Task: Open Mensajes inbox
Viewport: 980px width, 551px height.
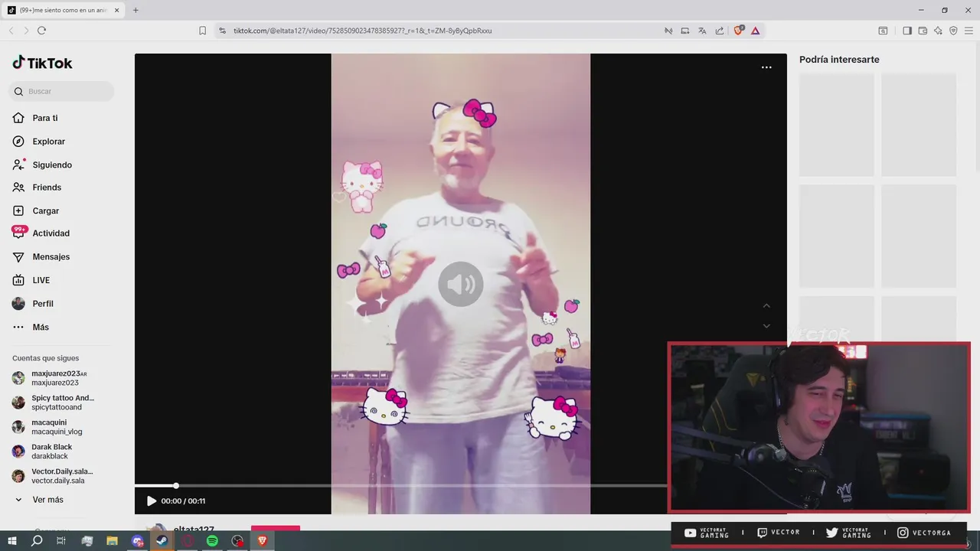Action: pyautogui.click(x=41, y=257)
